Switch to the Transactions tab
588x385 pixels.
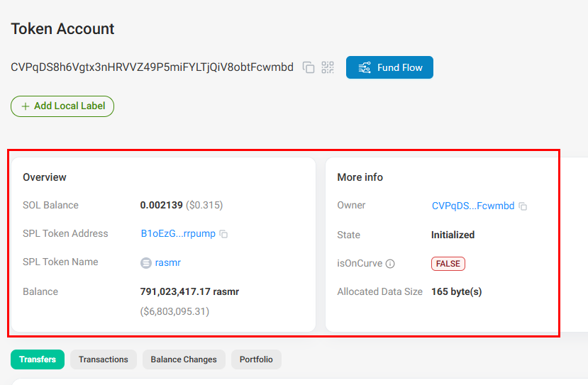click(103, 359)
